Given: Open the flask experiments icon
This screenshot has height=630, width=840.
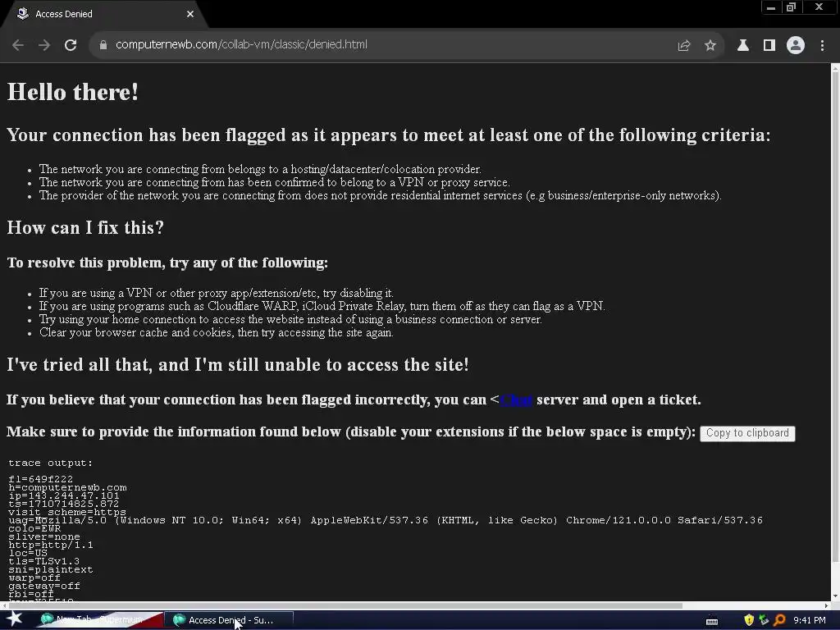Looking at the screenshot, I should click(x=743, y=46).
